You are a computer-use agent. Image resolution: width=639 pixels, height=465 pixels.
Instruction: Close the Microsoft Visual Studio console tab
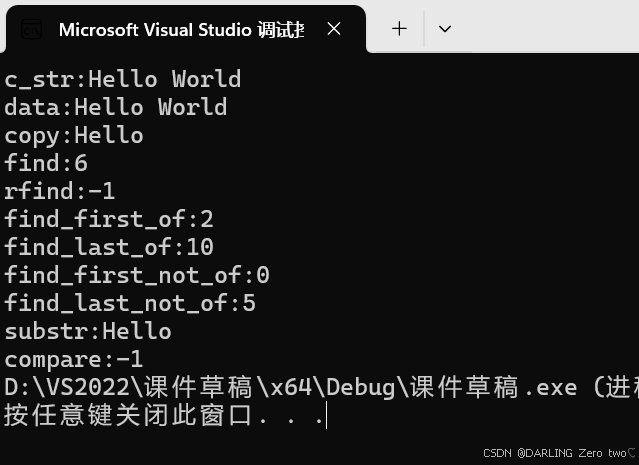(x=334, y=29)
